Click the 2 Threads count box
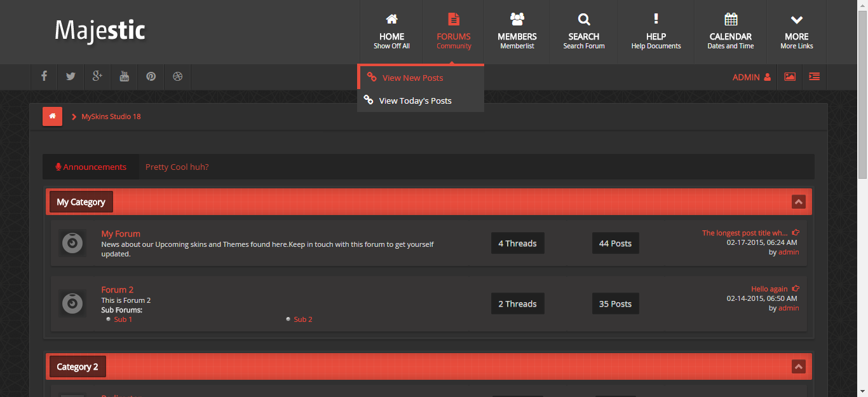Screen dimensions: 868x397 517,303
